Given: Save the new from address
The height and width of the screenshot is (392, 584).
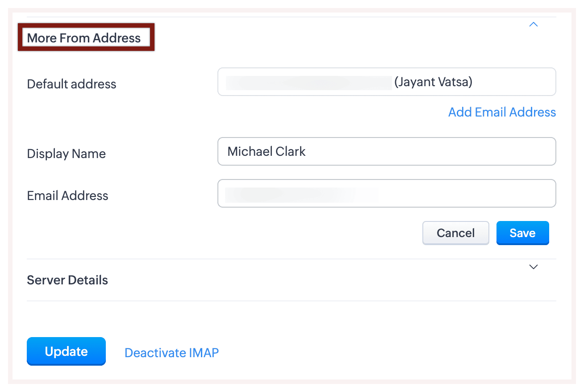Looking at the screenshot, I should pyautogui.click(x=522, y=233).
